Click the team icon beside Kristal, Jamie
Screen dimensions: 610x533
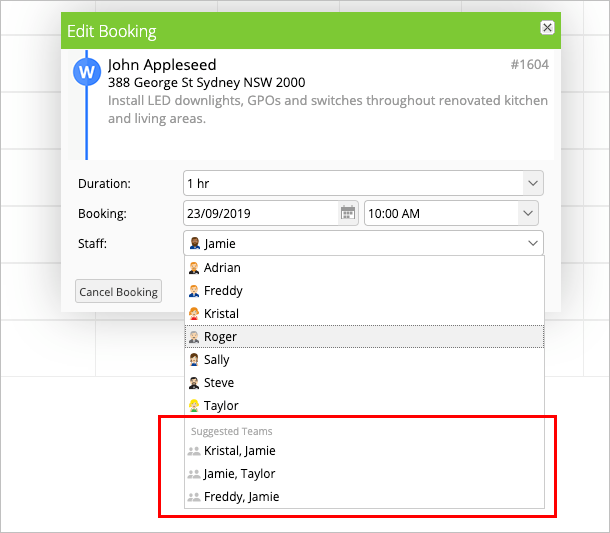tap(194, 451)
